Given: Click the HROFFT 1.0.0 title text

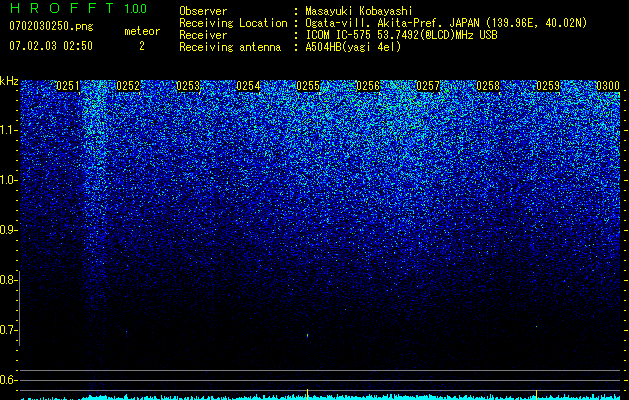Looking at the screenshot, I should [78, 8].
